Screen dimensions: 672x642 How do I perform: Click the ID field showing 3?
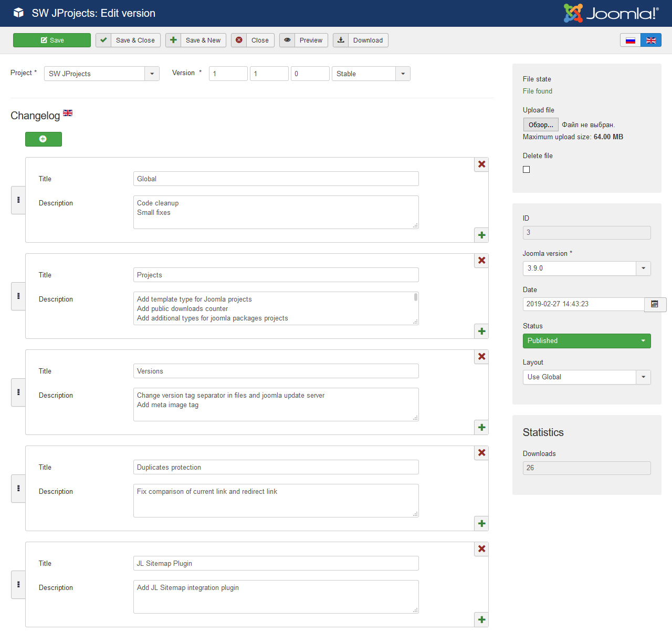click(587, 233)
